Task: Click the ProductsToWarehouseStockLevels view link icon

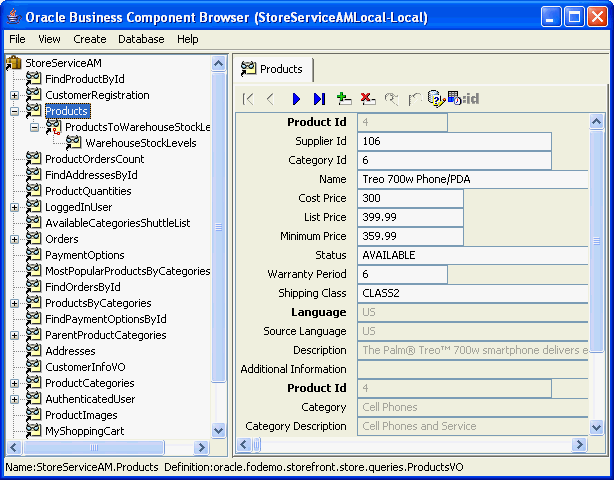Action: click(53, 127)
